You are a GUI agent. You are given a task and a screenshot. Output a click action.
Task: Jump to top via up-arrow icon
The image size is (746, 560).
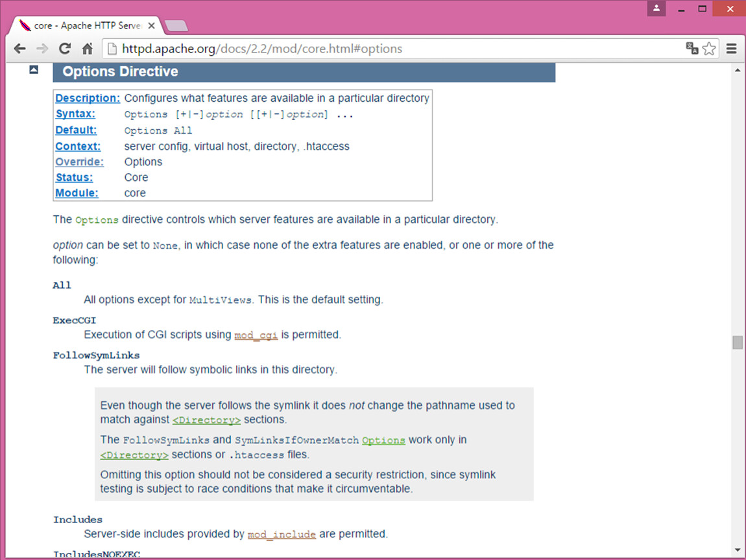(33, 70)
